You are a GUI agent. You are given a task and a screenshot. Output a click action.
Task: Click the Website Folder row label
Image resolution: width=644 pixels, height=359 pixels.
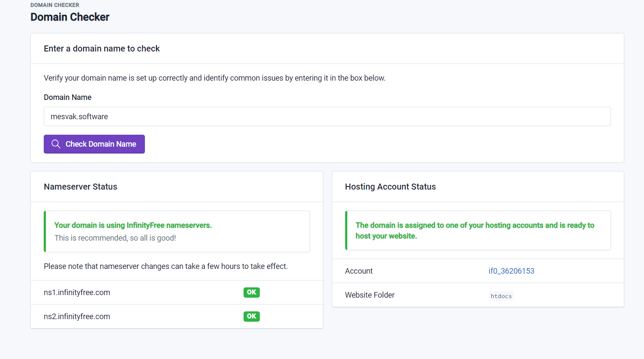click(x=370, y=295)
